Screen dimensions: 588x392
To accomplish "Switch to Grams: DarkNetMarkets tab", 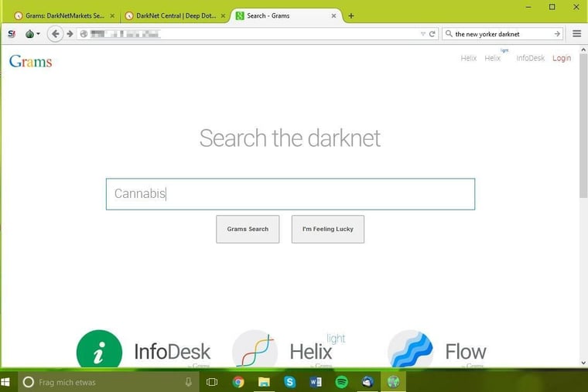I will pyautogui.click(x=63, y=15).
